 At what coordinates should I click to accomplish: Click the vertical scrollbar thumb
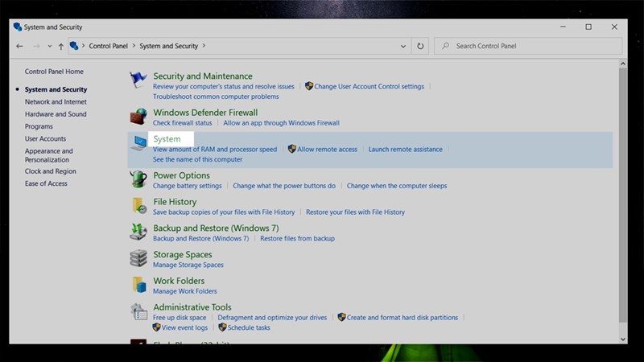(x=622, y=195)
